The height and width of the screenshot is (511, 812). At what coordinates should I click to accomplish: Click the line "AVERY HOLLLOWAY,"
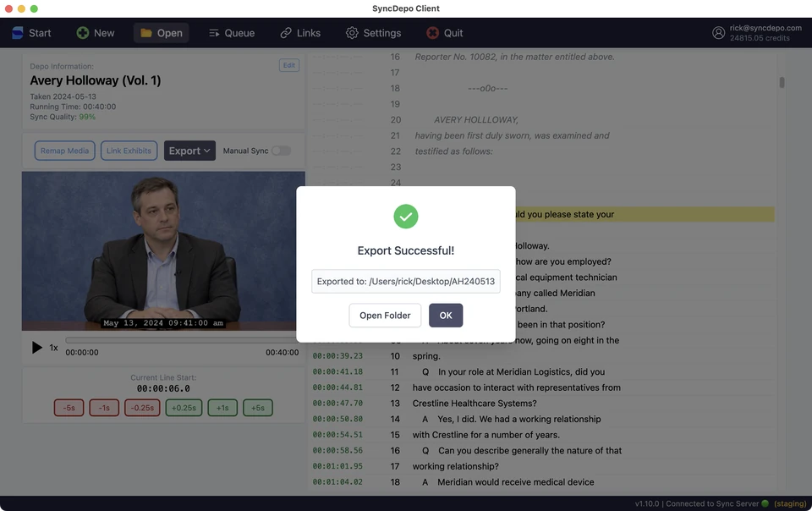tap(476, 119)
